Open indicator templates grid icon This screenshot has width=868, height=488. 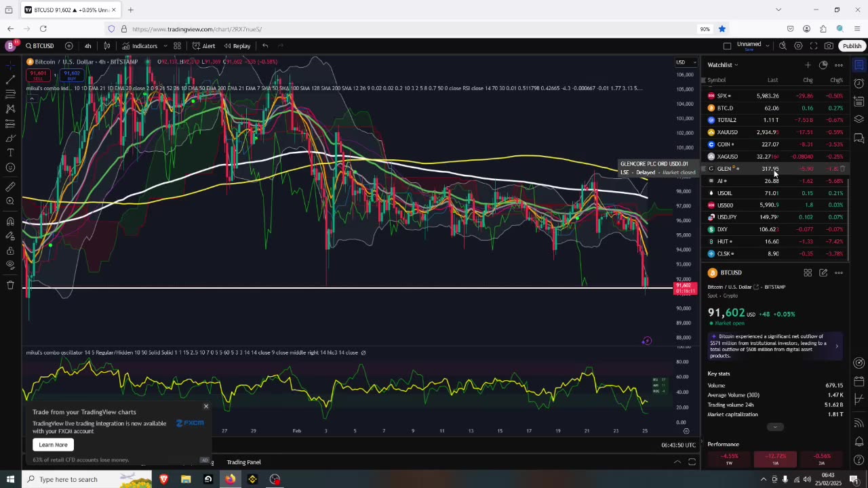(177, 46)
